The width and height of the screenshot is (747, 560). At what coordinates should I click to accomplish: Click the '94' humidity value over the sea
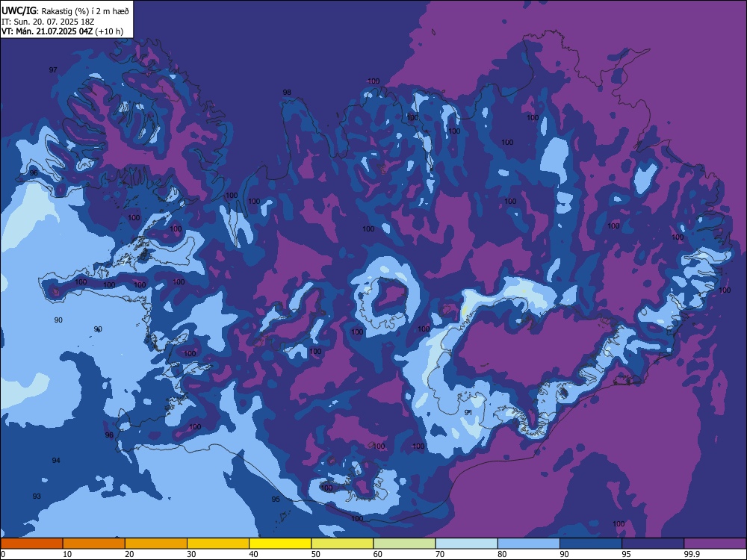[x=56, y=461]
